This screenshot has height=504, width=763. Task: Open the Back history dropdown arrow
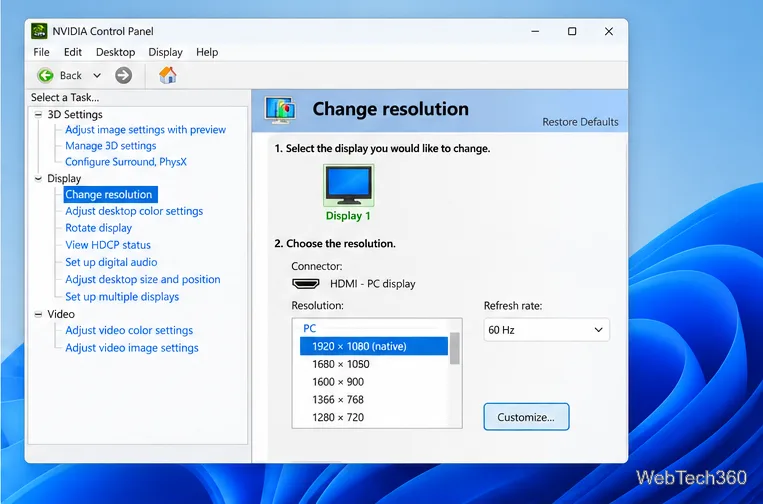pos(97,75)
